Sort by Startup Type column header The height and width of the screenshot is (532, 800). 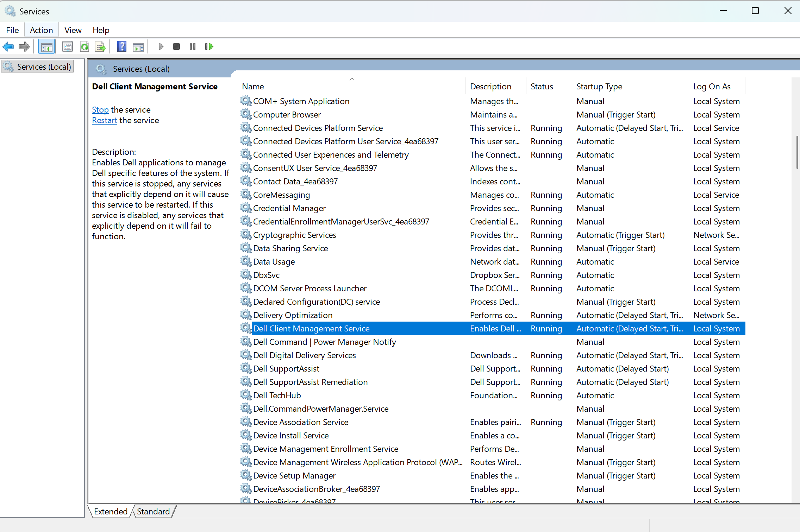point(599,87)
